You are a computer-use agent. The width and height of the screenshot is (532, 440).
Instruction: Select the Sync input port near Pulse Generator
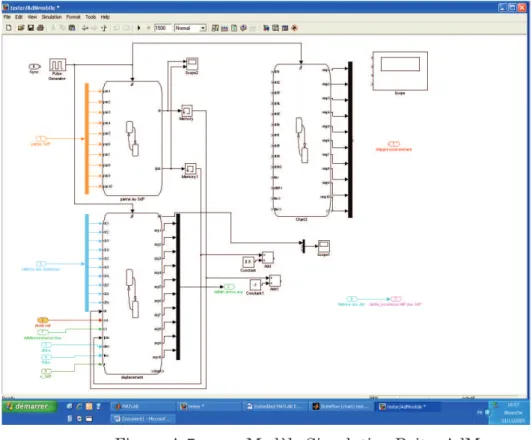pos(34,66)
